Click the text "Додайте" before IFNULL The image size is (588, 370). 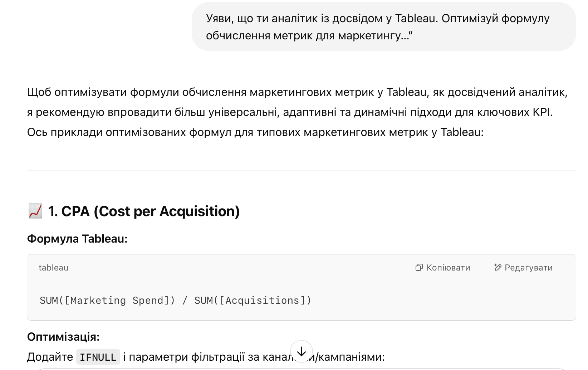pyautogui.click(x=50, y=357)
